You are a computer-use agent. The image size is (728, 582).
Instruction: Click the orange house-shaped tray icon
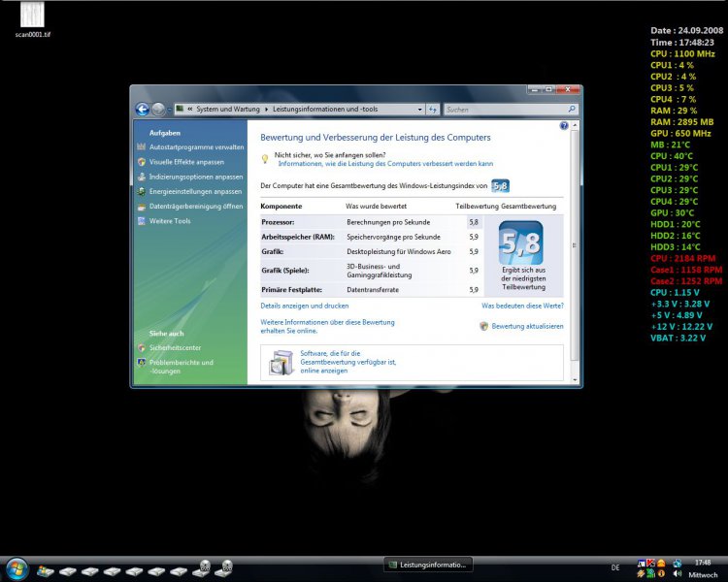661,563
